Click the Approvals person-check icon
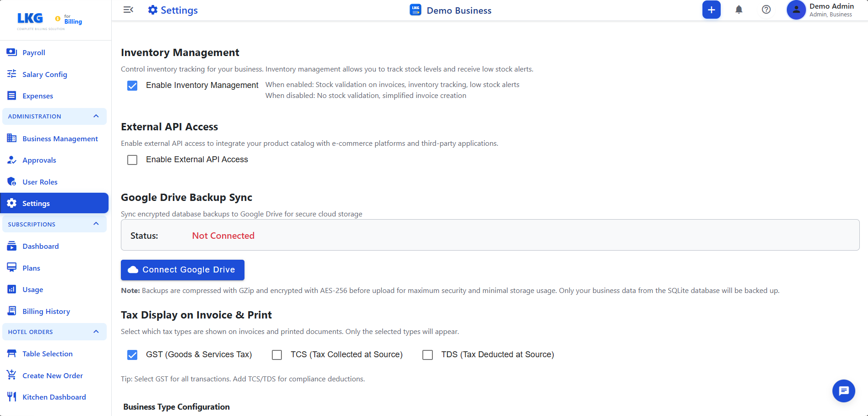Screen dimensions: 868x416 pos(12,160)
